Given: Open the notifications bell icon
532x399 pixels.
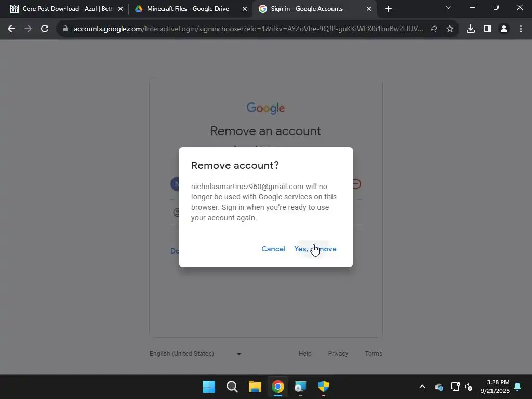Looking at the screenshot, I should tap(518, 387).
